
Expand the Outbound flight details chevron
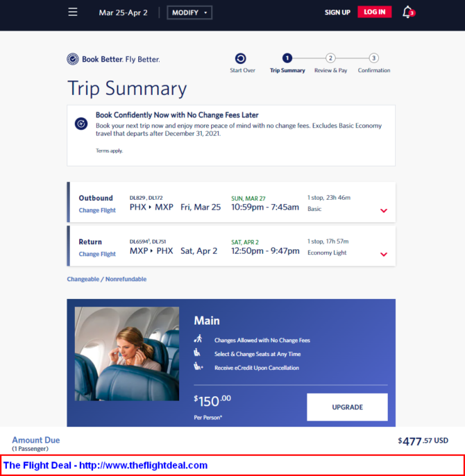click(x=384, y=210)
